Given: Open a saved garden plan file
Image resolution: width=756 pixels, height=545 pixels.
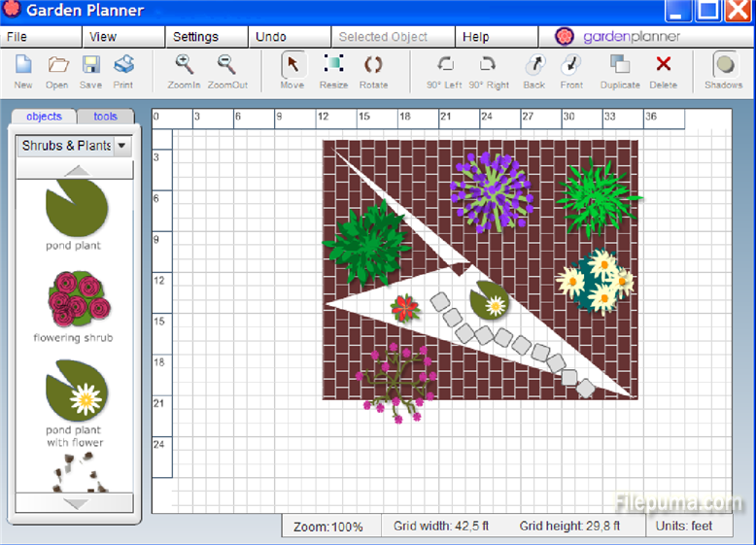Looking at the screenshot, I should coord(57,66).
